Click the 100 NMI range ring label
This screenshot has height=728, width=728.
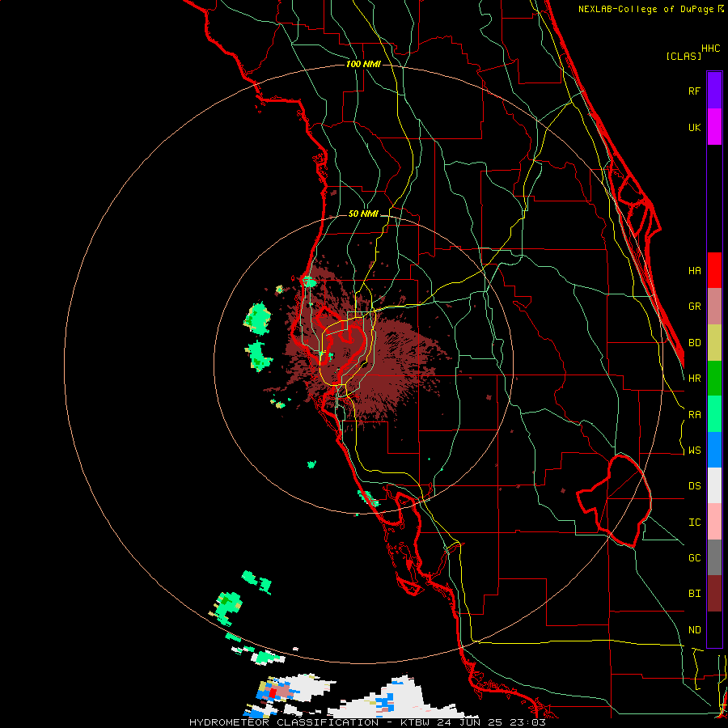click(363, 64)
